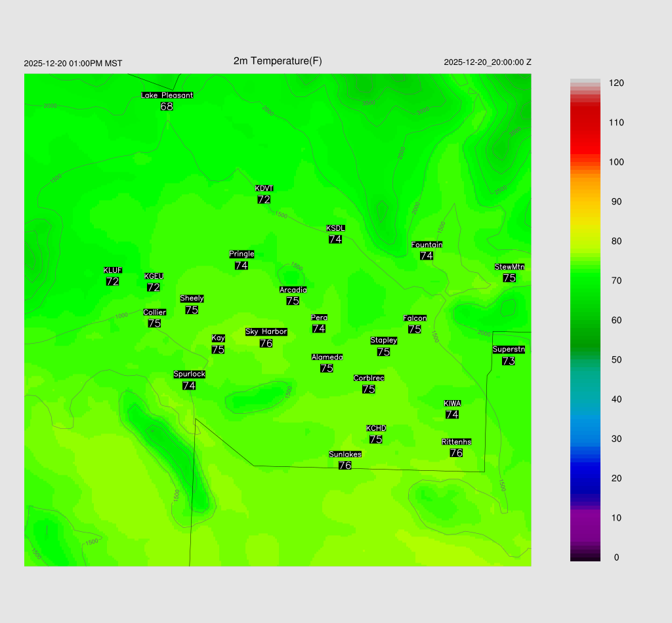Select the KLUF station label
This screenshot has width=672, height=623.
tap(112, 270)
